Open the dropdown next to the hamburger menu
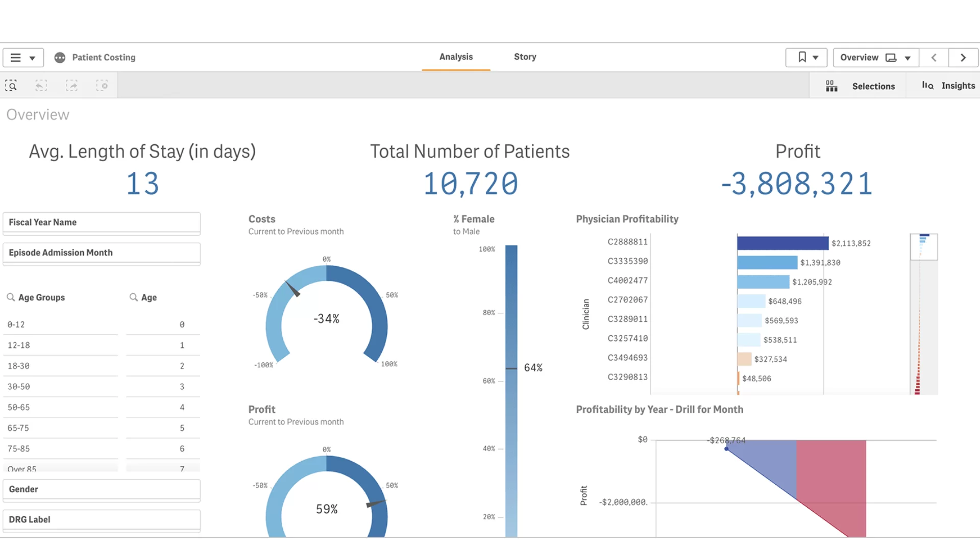Image resolution: width=980 pixels, height=551 pixels. [32, 57]
